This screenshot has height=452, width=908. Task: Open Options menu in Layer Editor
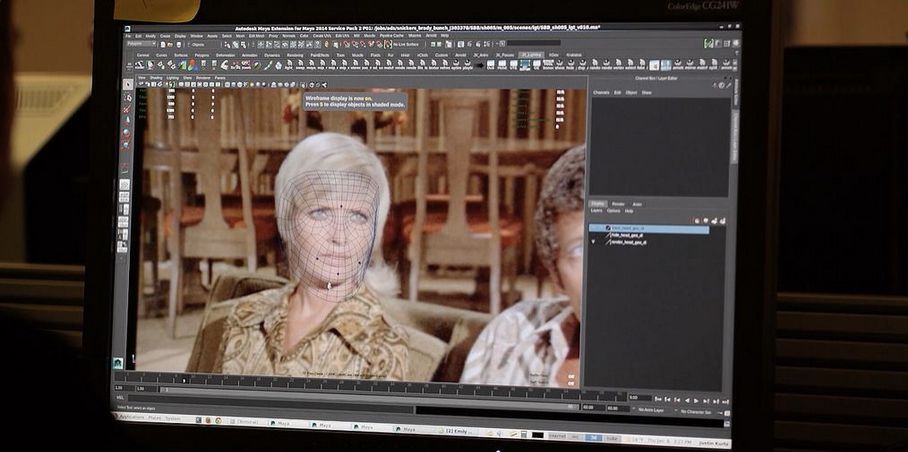point(613,211)
